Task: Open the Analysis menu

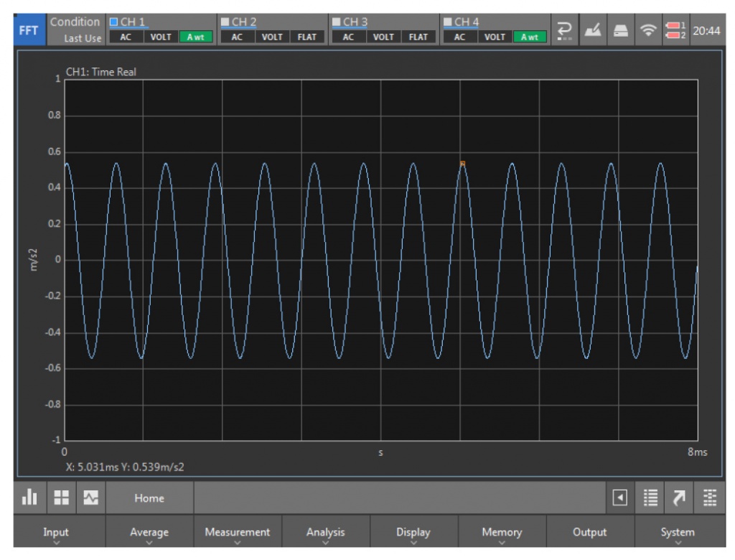Action: click(x=326, y=533)
